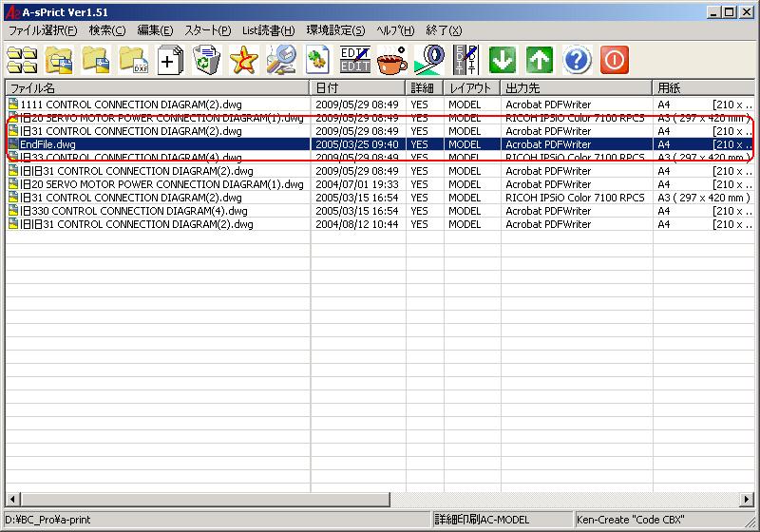Click the blue question mark help icon
The height and width of the screenshot is (532, 760).
(x=577, y=60)
